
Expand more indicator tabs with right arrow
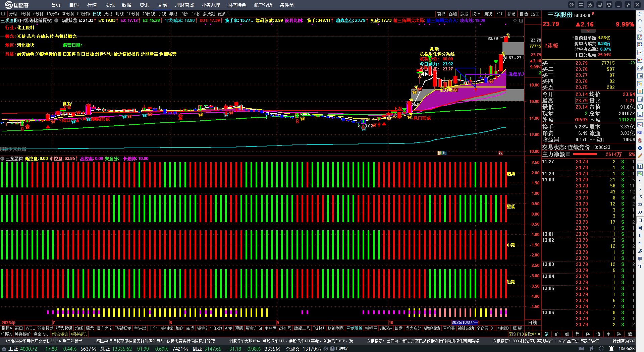(492, 328)
